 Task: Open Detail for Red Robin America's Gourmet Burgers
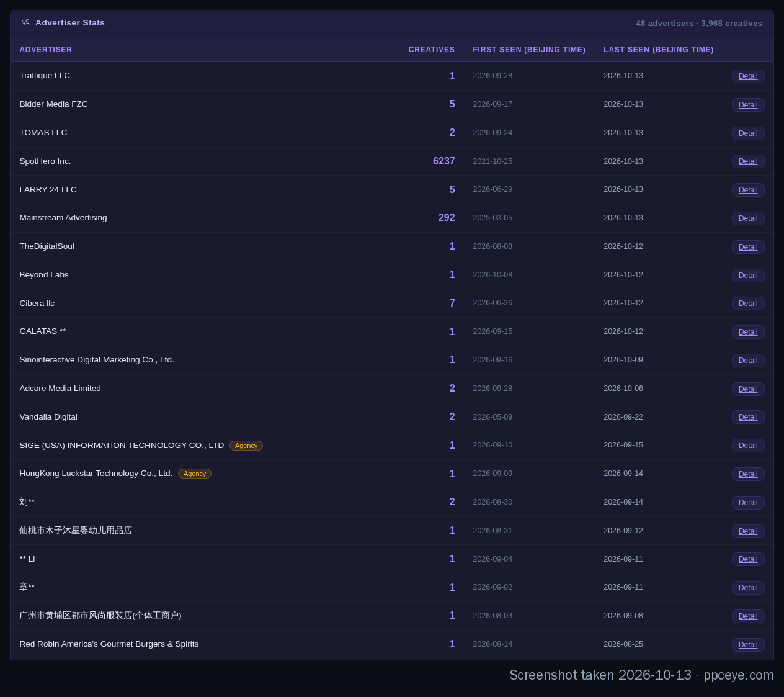(x=748, y=645)
